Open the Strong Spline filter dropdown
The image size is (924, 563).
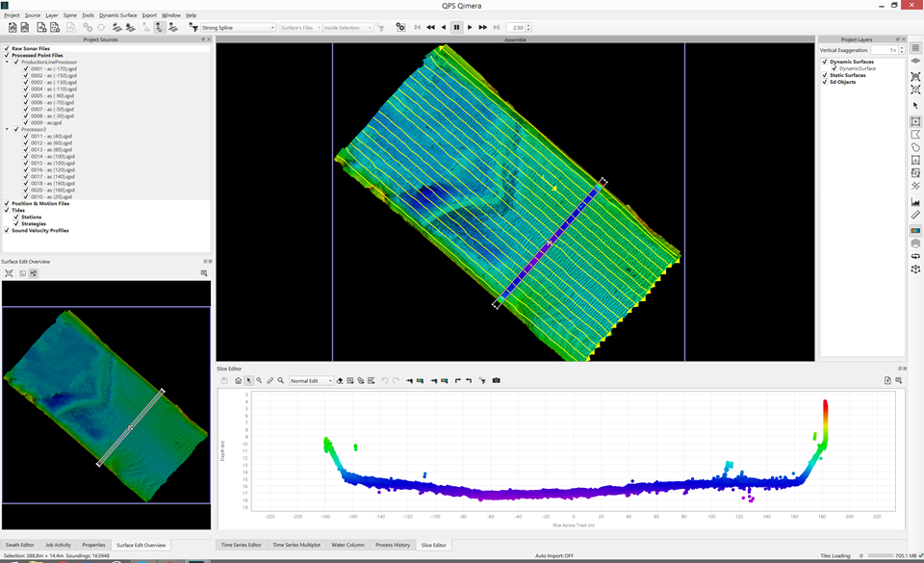pyautogui.click(x=238, y=28)
